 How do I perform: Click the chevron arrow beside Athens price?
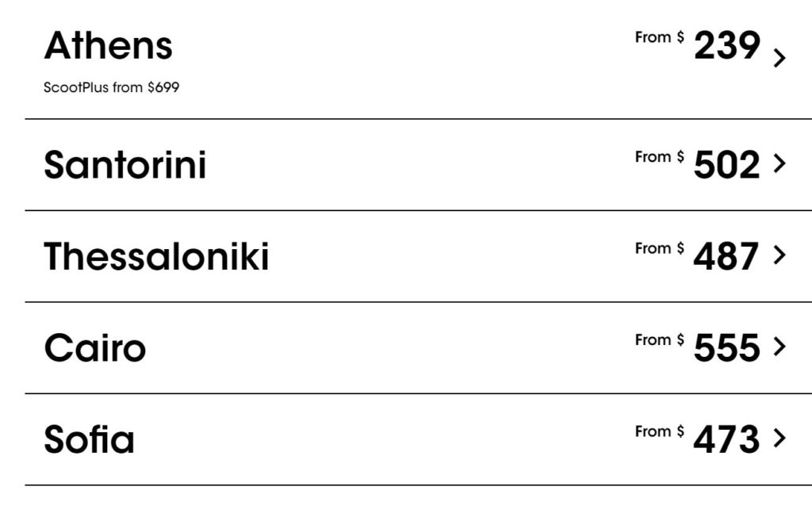779,58
